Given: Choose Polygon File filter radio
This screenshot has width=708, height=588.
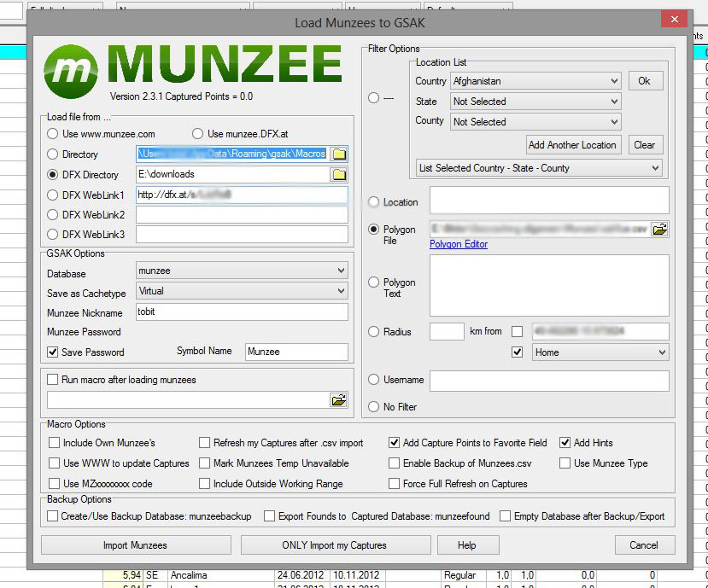Looking at the screenshot, I should pyautogui.click(x=373, y=230).
